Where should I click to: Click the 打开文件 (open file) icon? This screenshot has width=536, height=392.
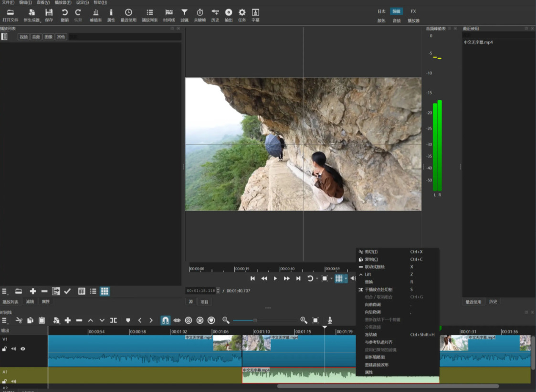[10, 15]
